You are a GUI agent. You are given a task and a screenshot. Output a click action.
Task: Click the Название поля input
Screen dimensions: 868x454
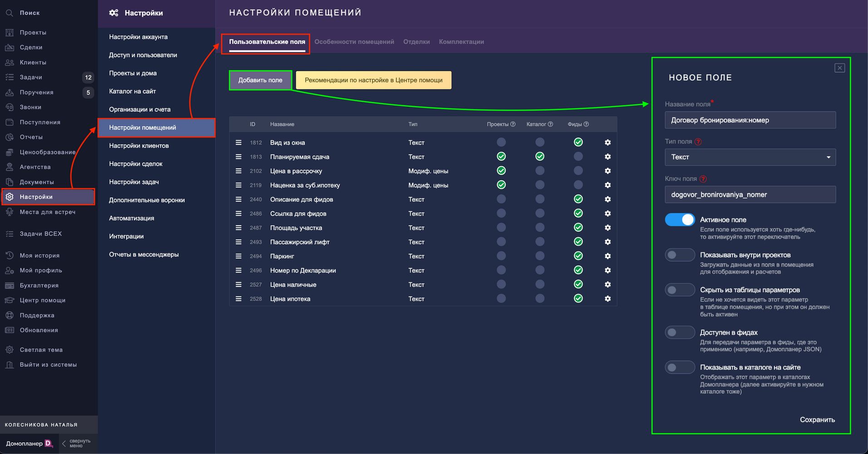pyautogui.click(x=750, y=120)
